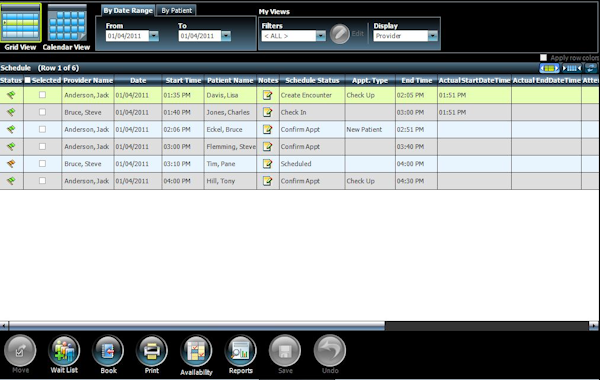Viewport: 600px width, 380px height.
Task: Click the Book appointment icon
Action: coord(108,351)
